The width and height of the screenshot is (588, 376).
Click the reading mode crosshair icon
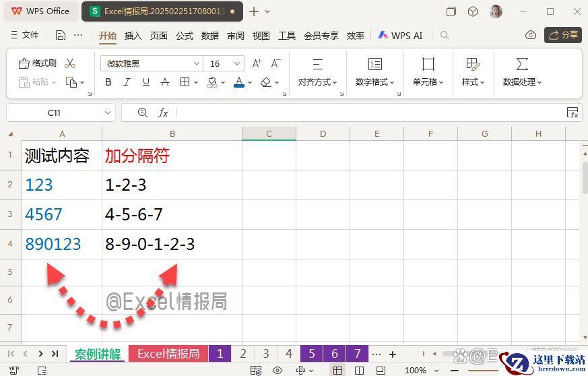point(301,371)
